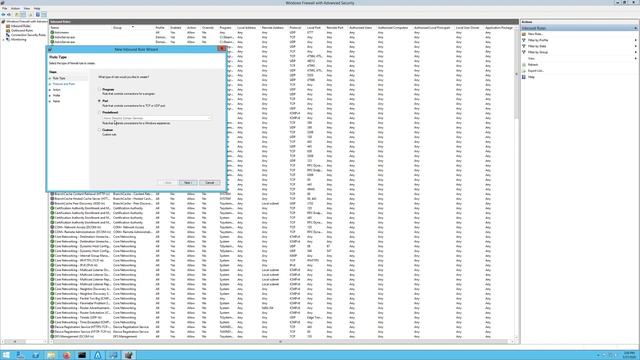Screen dimensions: 640x360
Task: Open File Explorer from the taskbar
Action: click(x=51, y=355)
